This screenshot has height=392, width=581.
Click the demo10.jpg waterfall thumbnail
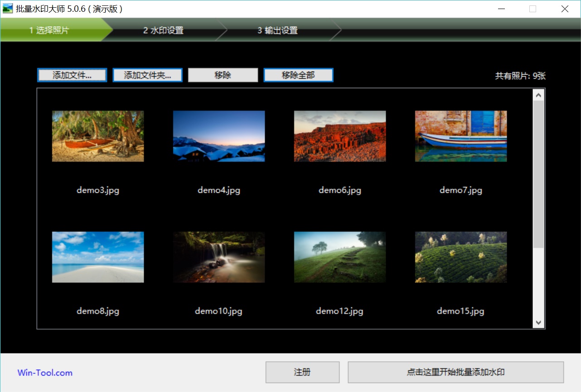click(219, 257)
